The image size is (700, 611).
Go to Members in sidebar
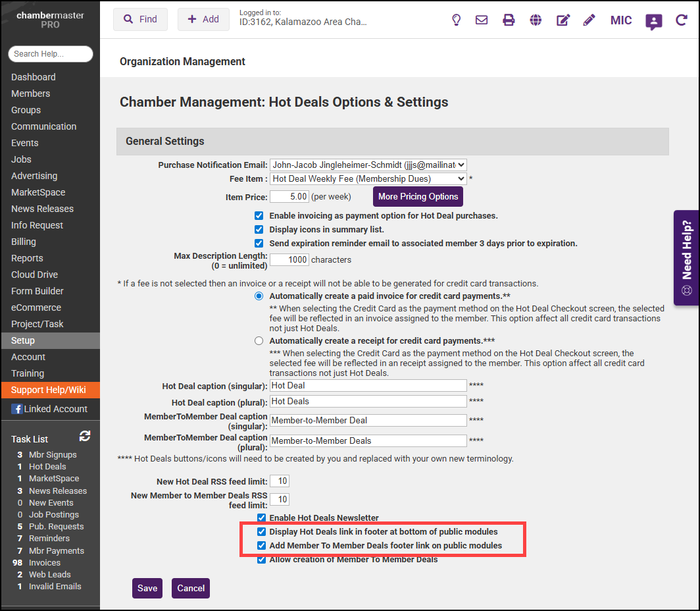[x=30, y=93]
